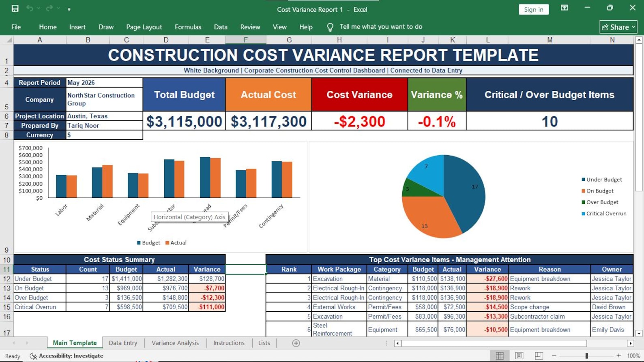Viewport: 644px width, 362px height.
Task: Open the Formulas ribbon tab
Action: tap(188, 27)
